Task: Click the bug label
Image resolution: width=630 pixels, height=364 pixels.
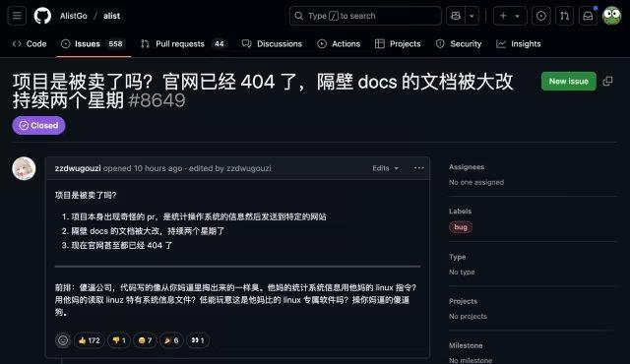Action: click(x=461, y=227)
